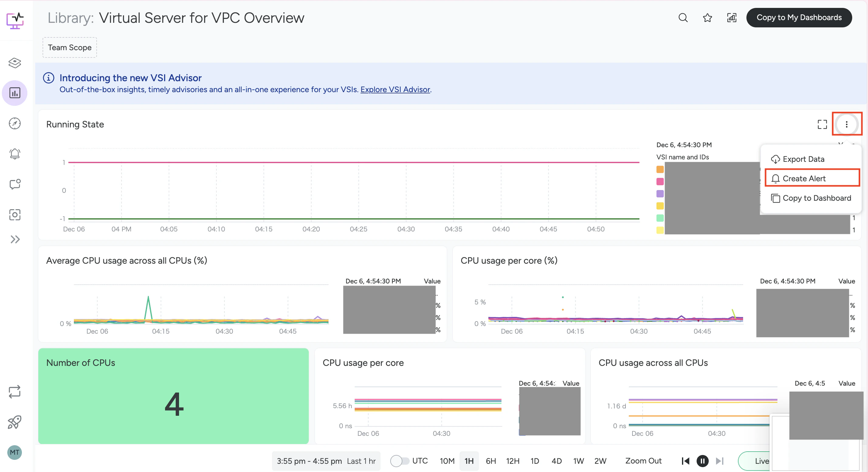
Task: Toggle the UTC time switch
Action: [x=399, y=461]
